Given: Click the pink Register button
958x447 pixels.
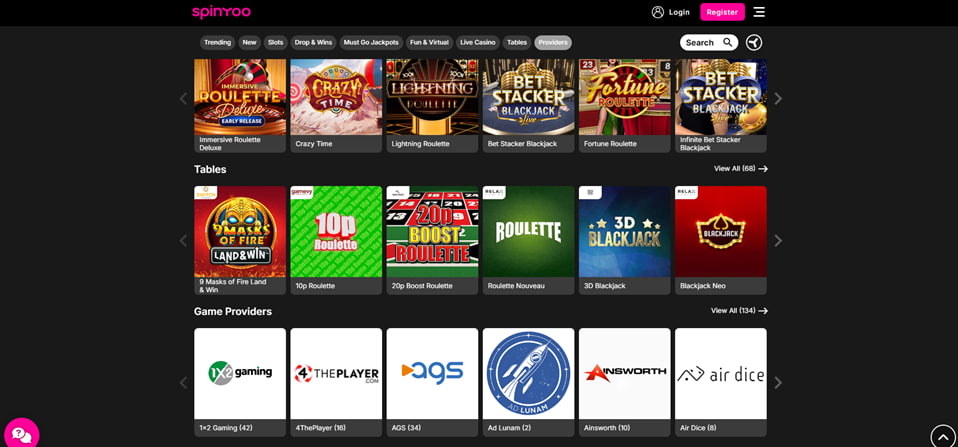Looking at the screenshot, I should pyautogui.click(x=722, y=12).
